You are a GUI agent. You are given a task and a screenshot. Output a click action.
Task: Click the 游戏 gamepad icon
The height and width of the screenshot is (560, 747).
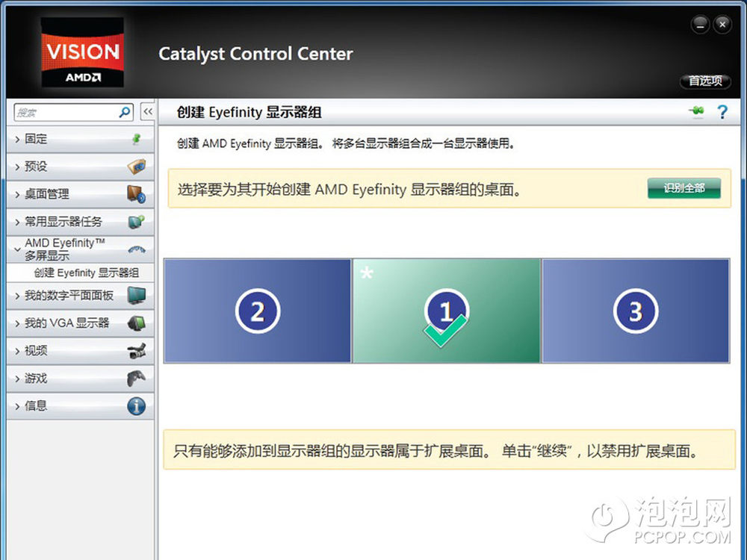tap(136, 379)
